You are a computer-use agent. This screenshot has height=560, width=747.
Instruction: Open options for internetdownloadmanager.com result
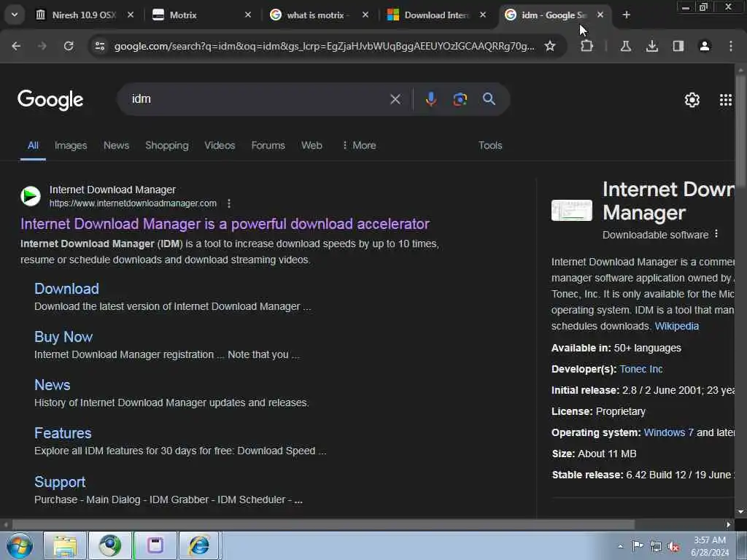229,203
